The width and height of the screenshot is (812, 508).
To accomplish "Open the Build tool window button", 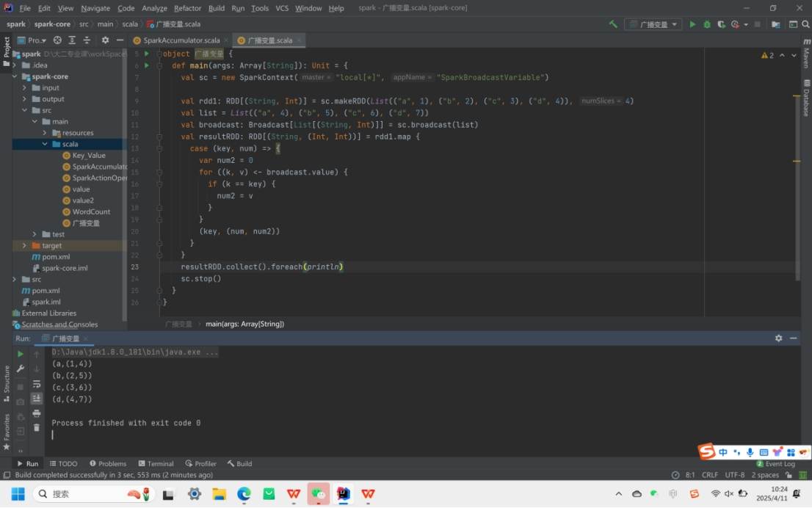I will coord(239,463).
